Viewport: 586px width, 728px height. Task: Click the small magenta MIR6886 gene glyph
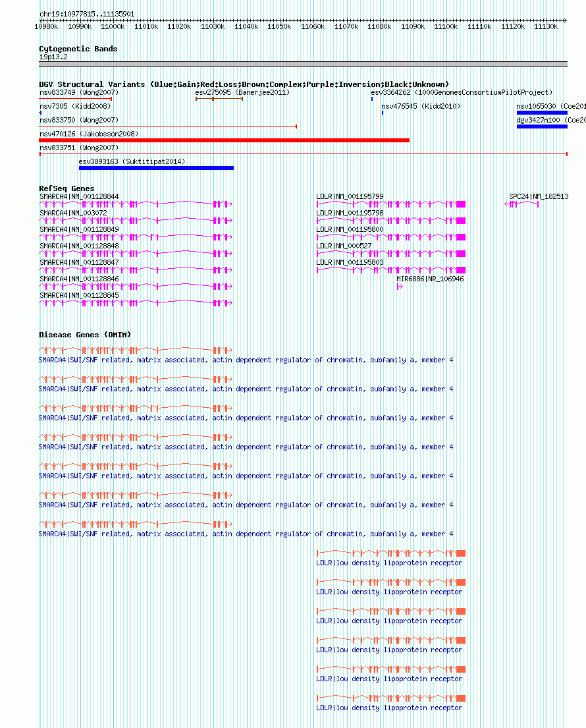coord(400,287)
